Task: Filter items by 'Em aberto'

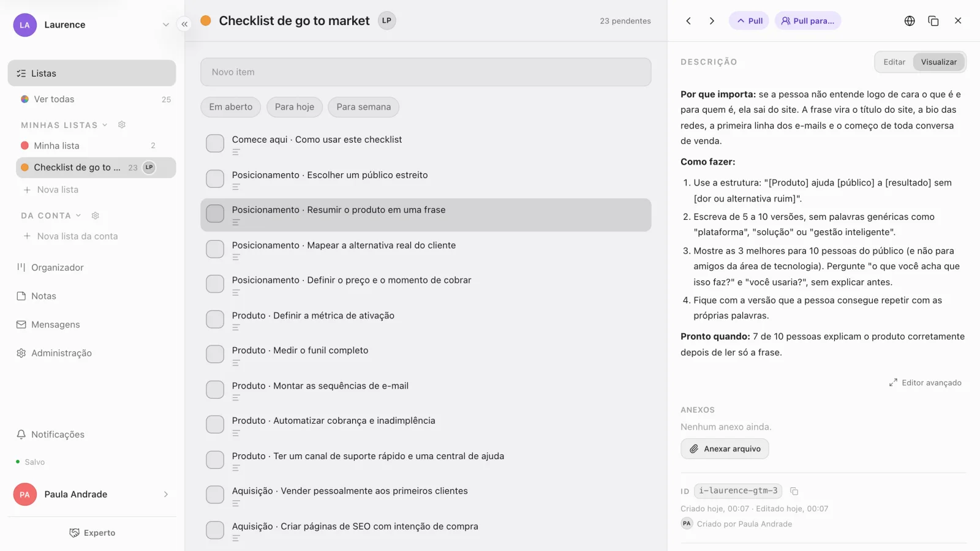Action: tap(231, 107)
